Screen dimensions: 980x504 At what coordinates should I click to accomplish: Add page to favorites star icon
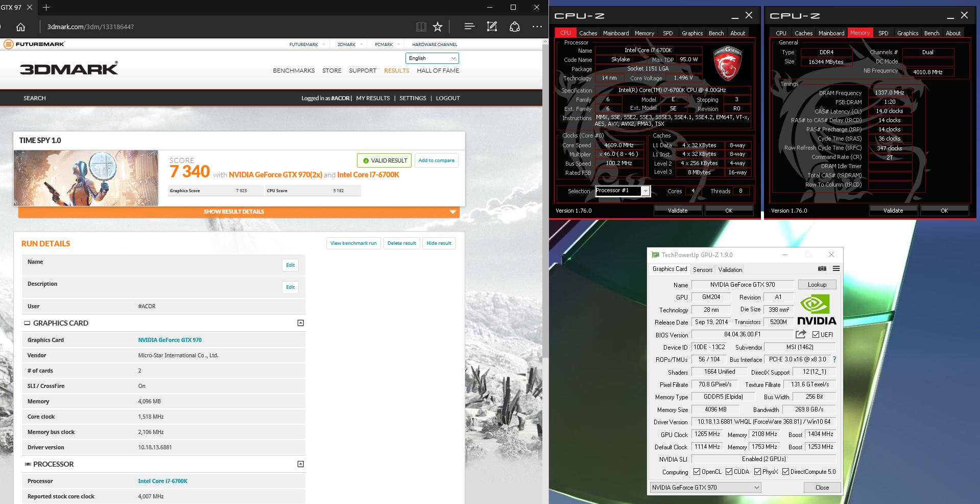click(438, 27)
